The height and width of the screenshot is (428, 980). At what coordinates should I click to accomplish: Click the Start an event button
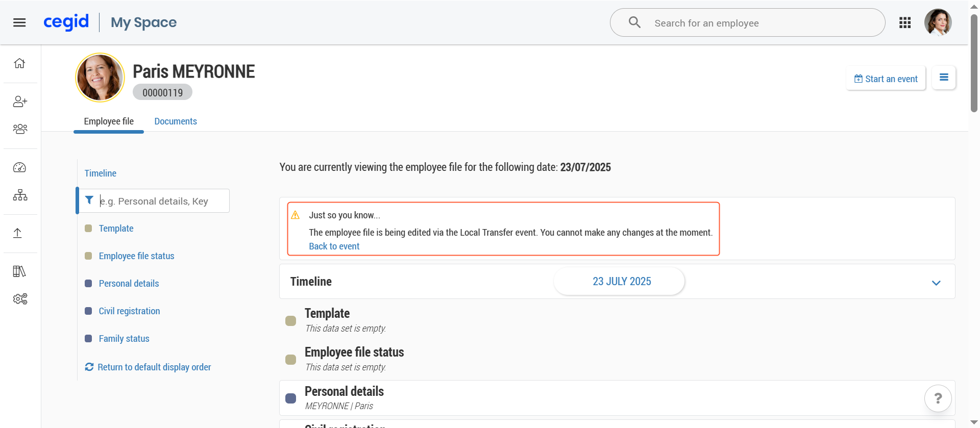[886, 79]
